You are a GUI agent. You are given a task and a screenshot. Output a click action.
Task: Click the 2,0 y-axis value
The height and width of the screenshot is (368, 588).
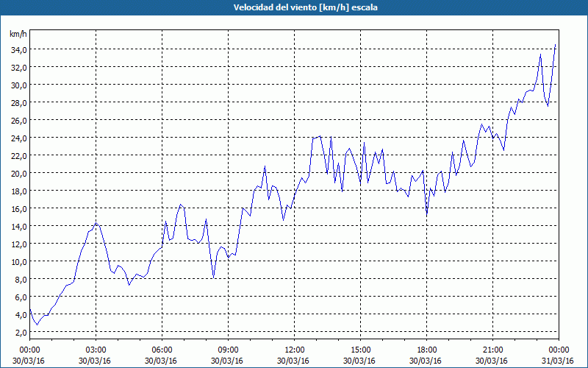click(x=20, y=332)
